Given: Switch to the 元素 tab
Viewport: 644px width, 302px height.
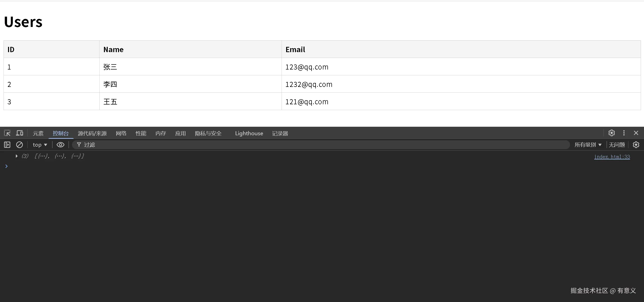Looking at the screenshot, I should (x=38, y=133).
